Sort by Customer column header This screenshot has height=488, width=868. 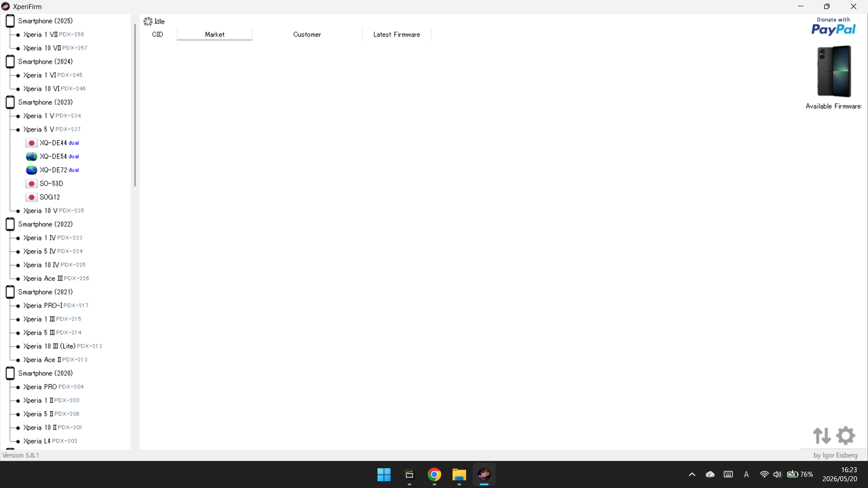click(307, 34)
